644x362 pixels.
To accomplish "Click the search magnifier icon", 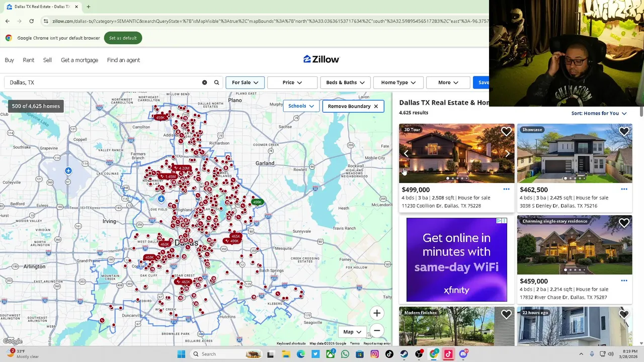I will coord(217,82).
